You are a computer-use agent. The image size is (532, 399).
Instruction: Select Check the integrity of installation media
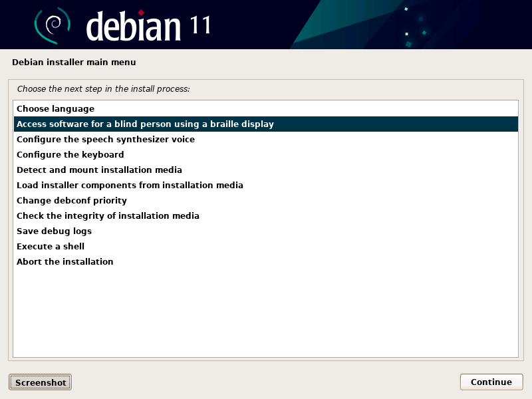point(265,215)
